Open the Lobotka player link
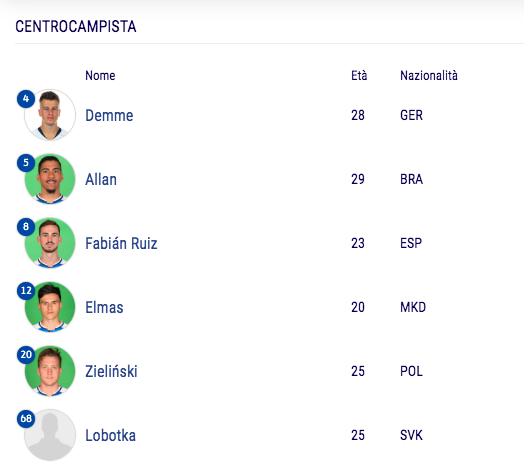 pos(111,435)
